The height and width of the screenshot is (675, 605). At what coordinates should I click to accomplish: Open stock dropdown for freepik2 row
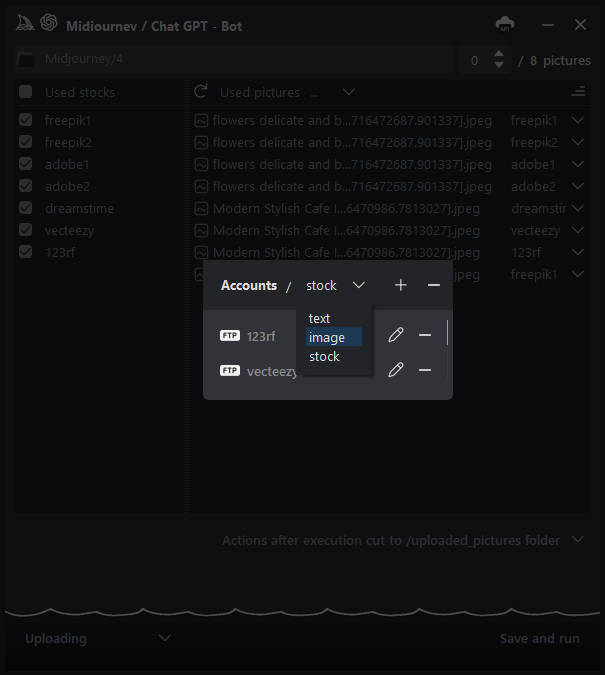(x=578, y=142)
